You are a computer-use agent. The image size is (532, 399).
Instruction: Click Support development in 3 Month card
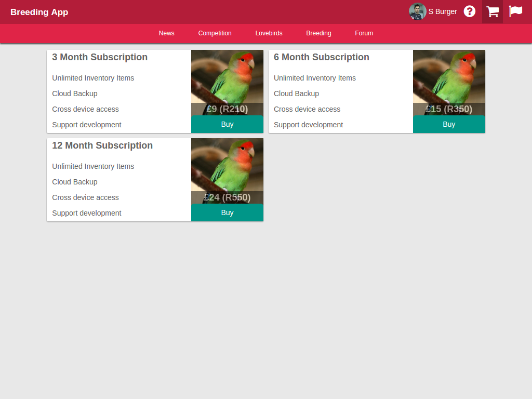[x=87, y=125]
